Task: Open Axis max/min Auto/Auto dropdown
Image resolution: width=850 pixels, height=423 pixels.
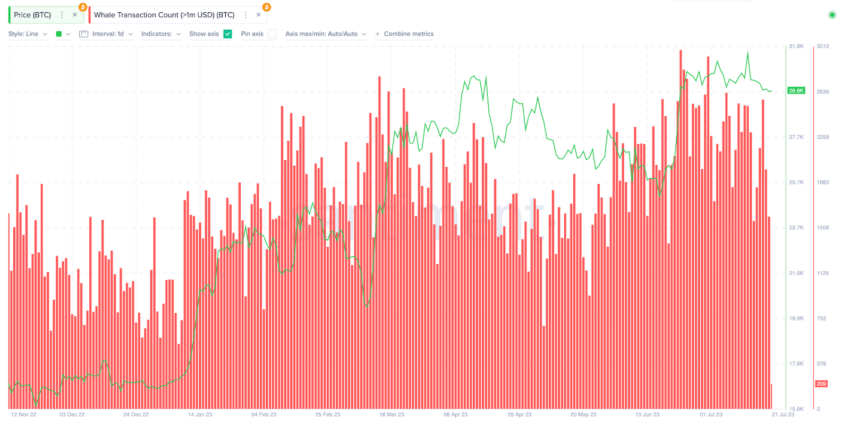Action: pyautogui.click(x=326, y=34)
